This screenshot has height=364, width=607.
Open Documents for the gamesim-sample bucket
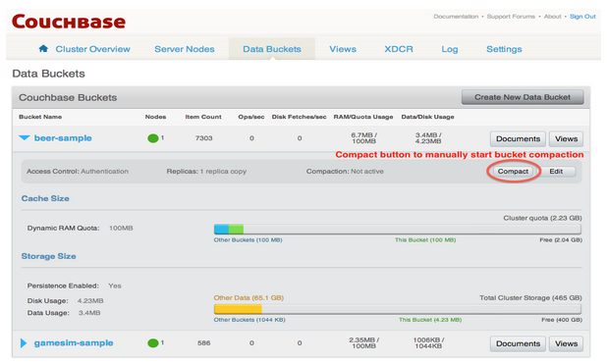point(518,343)
